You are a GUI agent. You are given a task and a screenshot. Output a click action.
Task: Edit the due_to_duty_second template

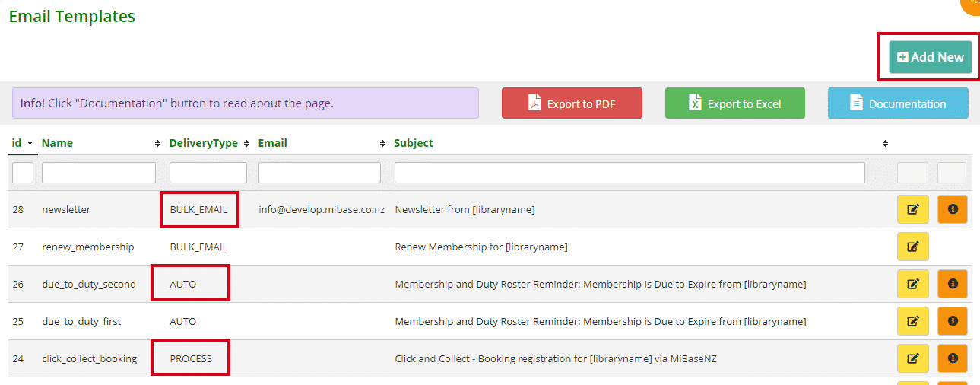click(913, 284)
